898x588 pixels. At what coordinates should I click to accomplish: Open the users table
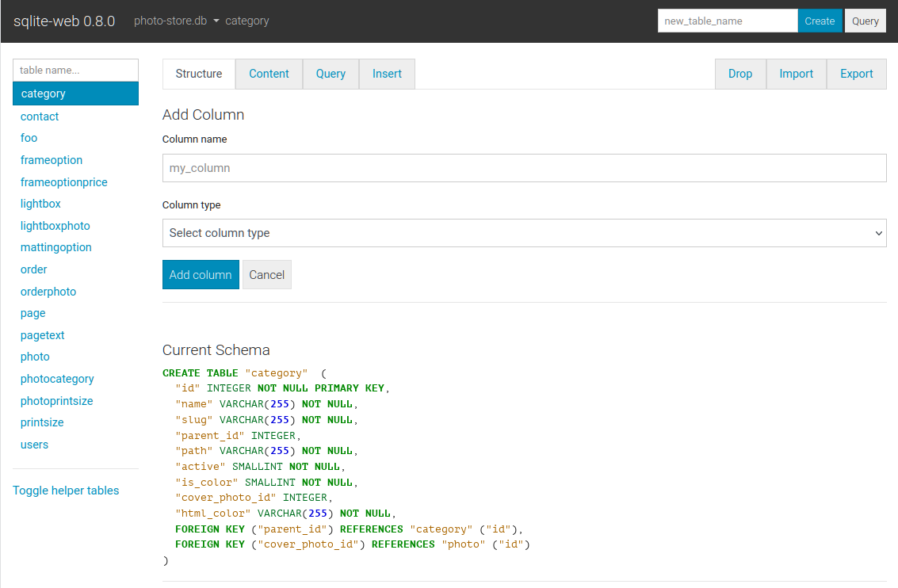click(x=34, y=445)
